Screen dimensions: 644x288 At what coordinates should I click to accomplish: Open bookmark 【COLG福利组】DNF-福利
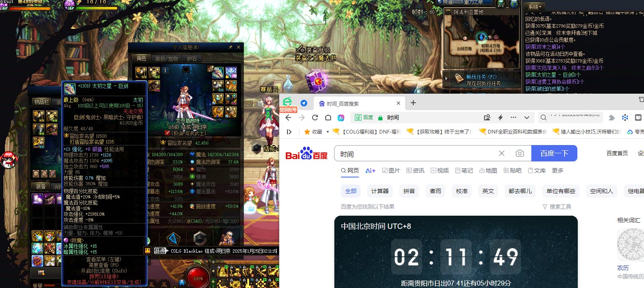click(366, 132)
